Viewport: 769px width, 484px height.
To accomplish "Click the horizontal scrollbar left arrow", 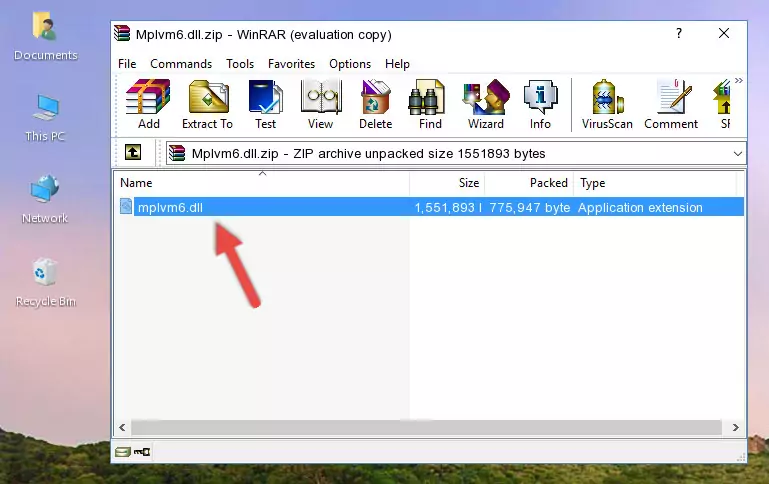I will coord(122,427).
